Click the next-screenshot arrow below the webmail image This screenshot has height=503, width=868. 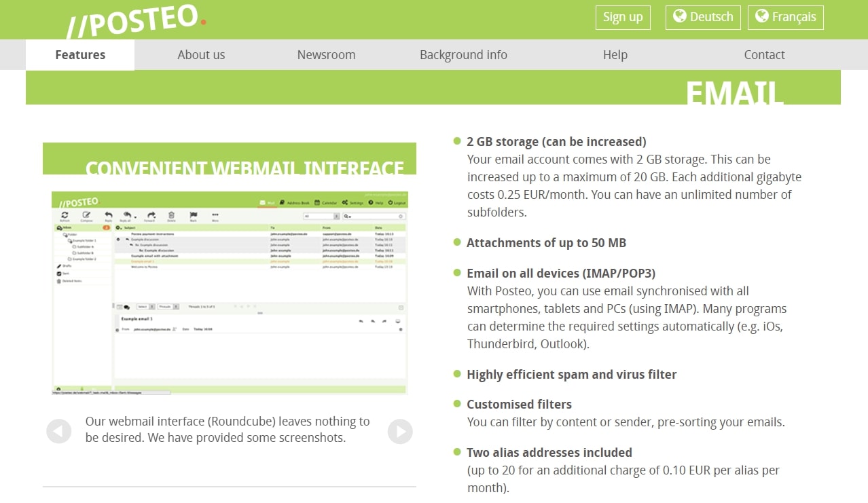click(x=400, y=431)
